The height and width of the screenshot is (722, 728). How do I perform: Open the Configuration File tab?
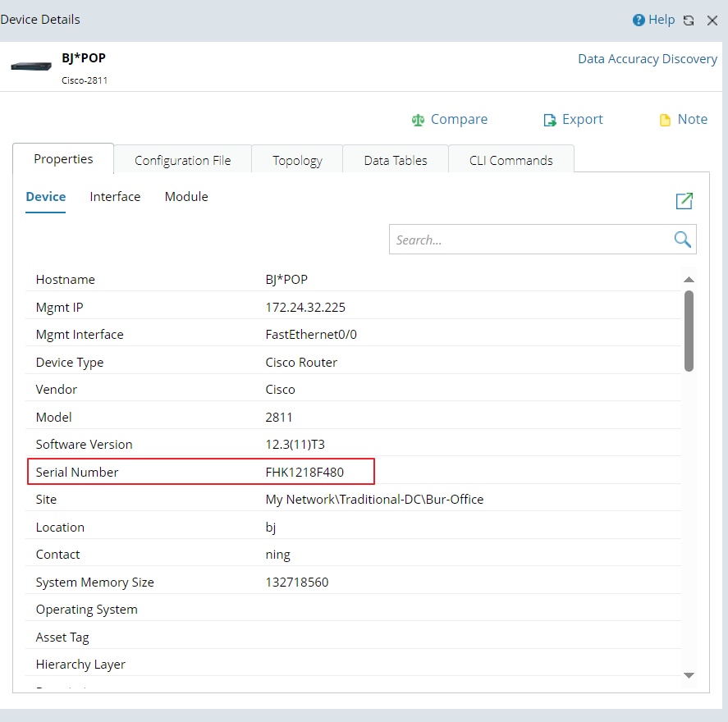pyautogui.click(x=182, y=160)
